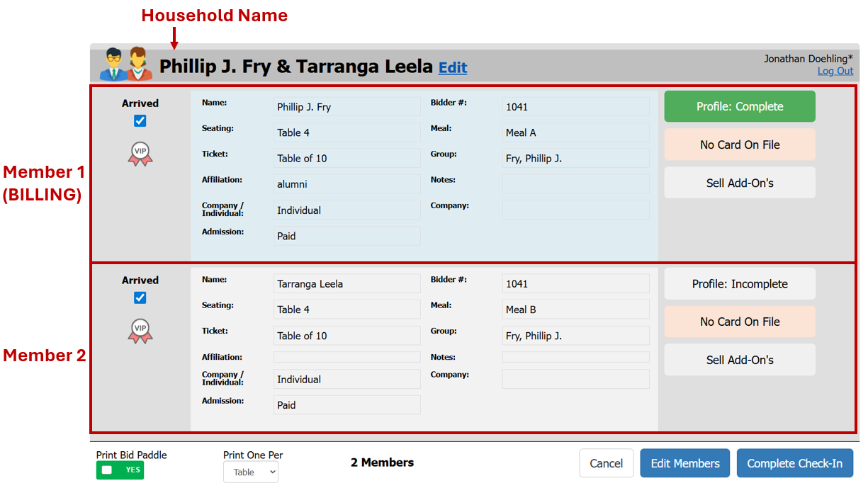The image size is (868, 488).
Task: Click the Cancel button
Action: (x=607, y=463)
